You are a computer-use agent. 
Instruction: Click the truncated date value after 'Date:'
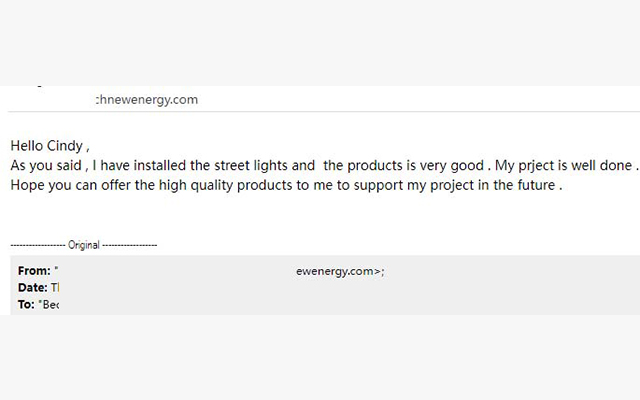pyautogui.click(x=55, y=287)
